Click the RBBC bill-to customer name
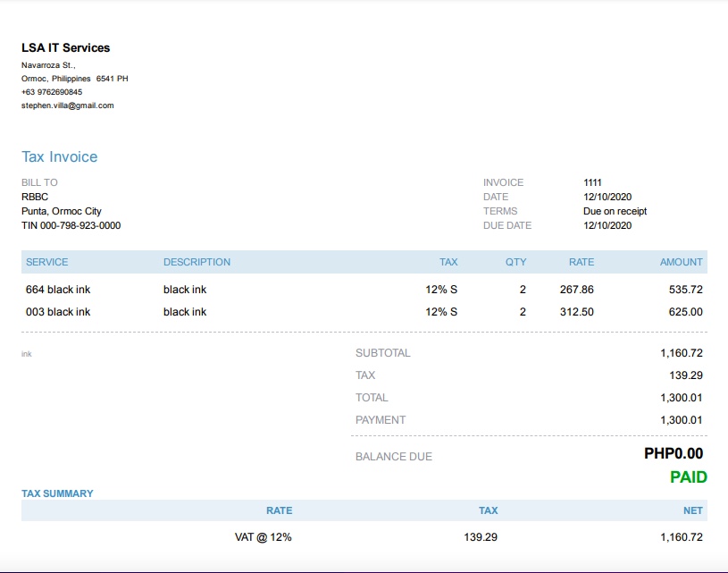The width and height of the screenshot is (728, 573). [35, 197]
